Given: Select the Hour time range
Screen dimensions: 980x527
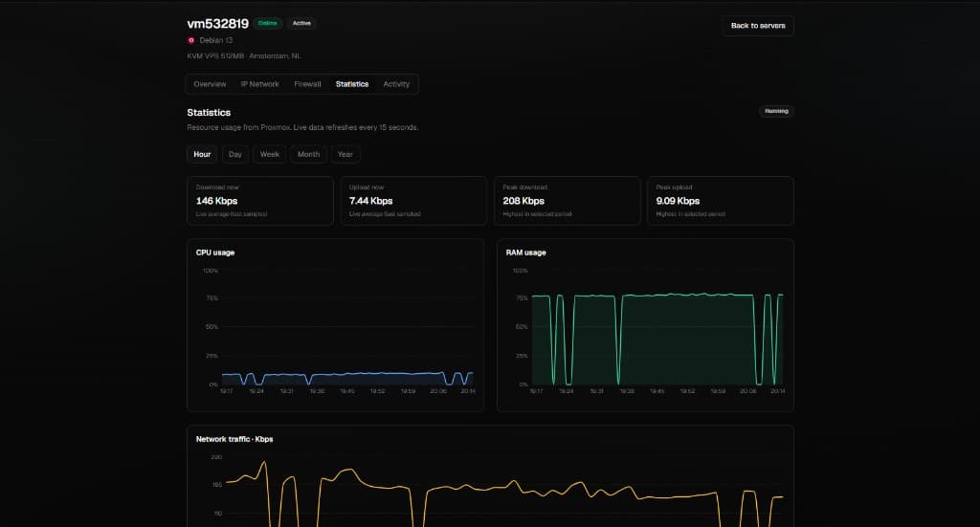Looking at the screenshot, I should tap(202, 154).
